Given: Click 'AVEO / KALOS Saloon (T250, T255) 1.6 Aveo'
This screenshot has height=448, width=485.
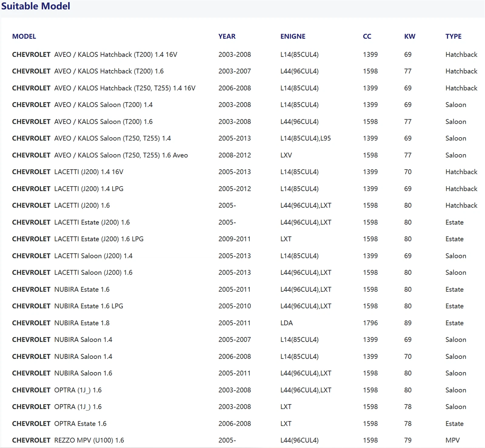Looking at the screenshot, I should click(x=121, y=155).
